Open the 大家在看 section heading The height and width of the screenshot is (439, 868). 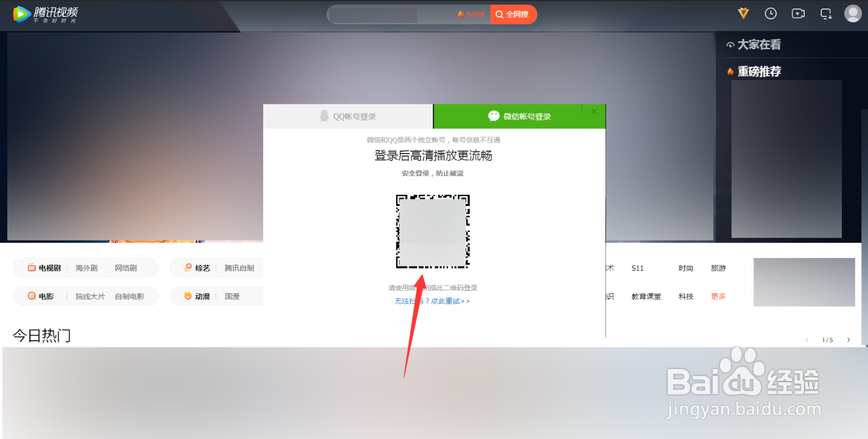click(x=759, y=45)
